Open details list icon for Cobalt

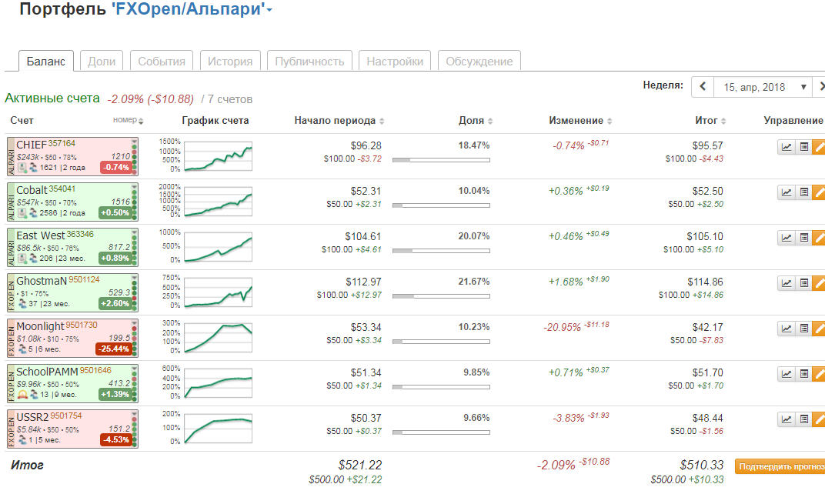[x=803, y=192]
